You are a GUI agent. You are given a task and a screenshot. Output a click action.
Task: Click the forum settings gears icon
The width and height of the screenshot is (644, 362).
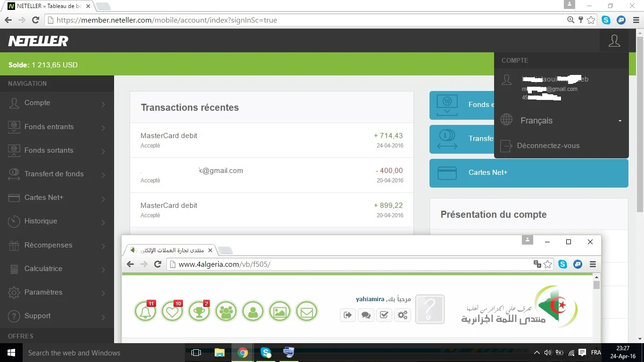coord(403,315)
